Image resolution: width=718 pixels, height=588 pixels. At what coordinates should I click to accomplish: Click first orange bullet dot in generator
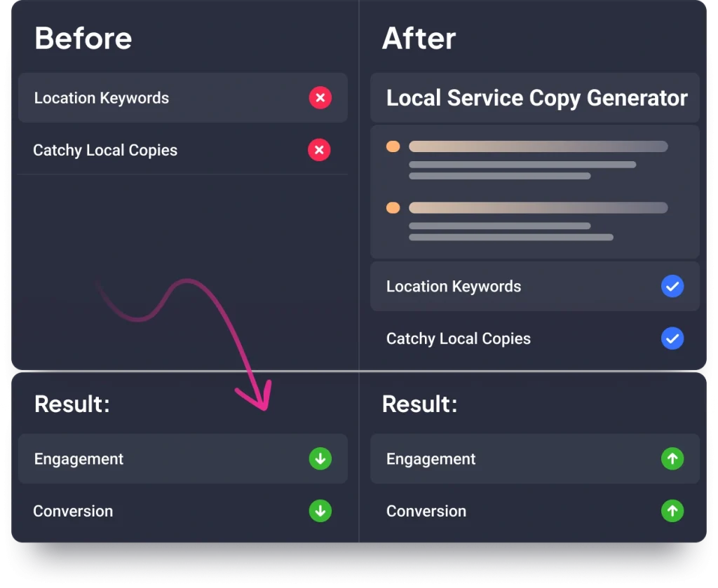tap(393, 146)
